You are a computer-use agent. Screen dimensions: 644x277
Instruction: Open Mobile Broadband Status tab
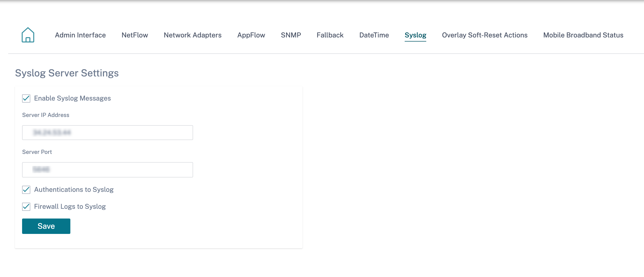(583, 35)
